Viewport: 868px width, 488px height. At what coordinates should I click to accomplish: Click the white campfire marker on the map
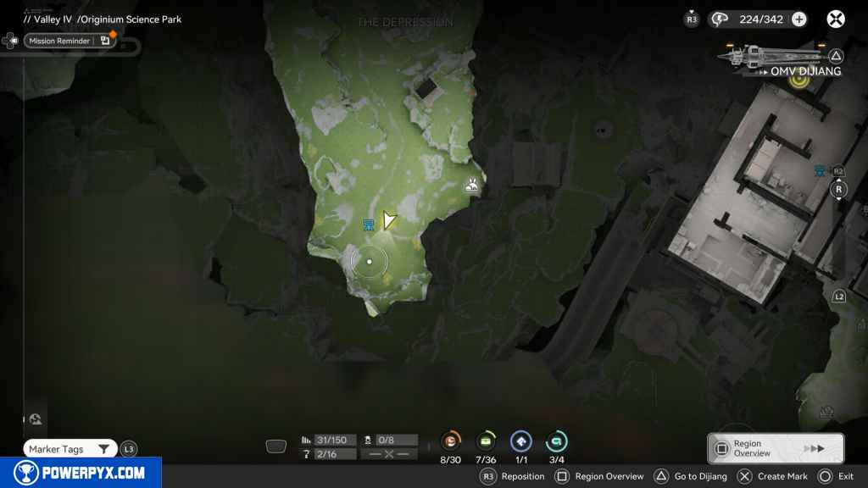(472, 184)
